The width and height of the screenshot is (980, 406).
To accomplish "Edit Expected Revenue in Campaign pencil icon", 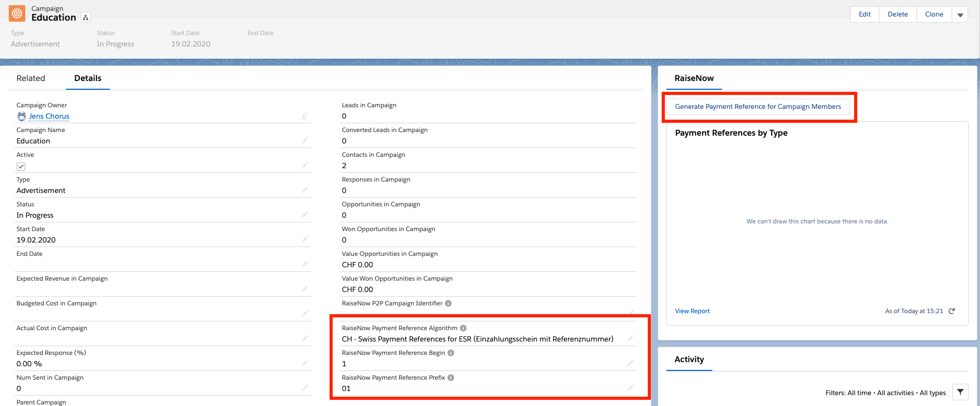I will coord(305,289).
